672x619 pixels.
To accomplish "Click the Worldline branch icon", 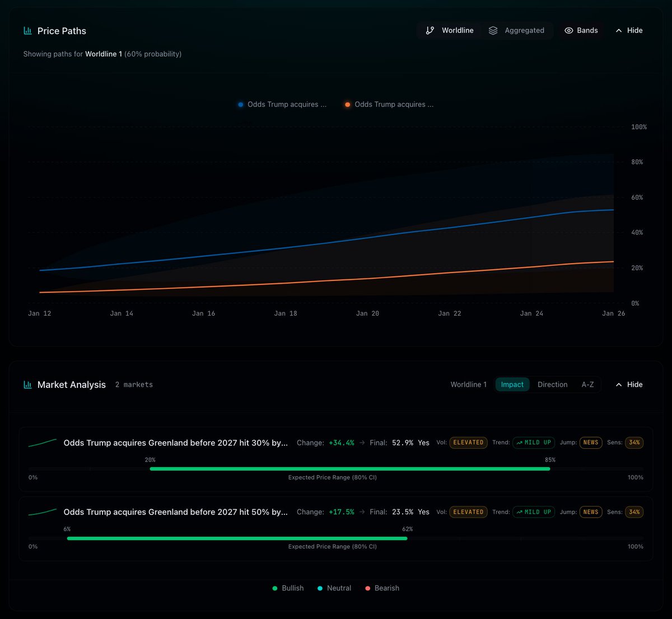I will pos(430,30).
